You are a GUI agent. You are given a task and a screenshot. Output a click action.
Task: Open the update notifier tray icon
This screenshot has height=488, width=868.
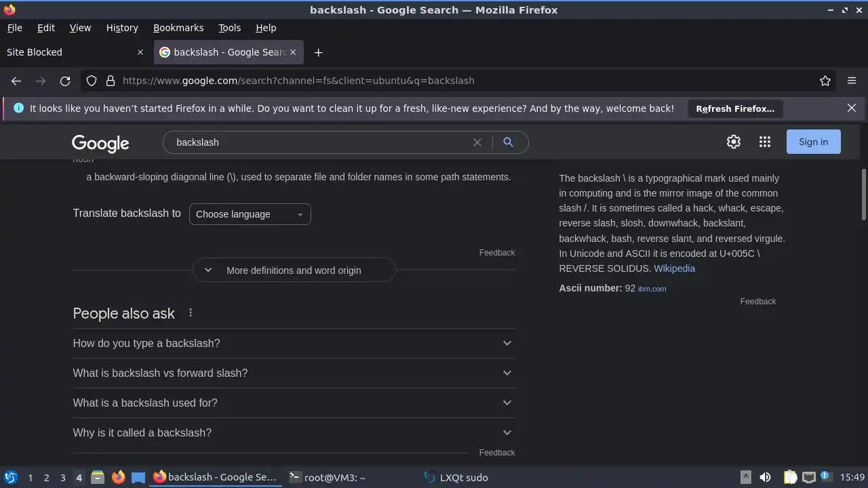(825, 476)
